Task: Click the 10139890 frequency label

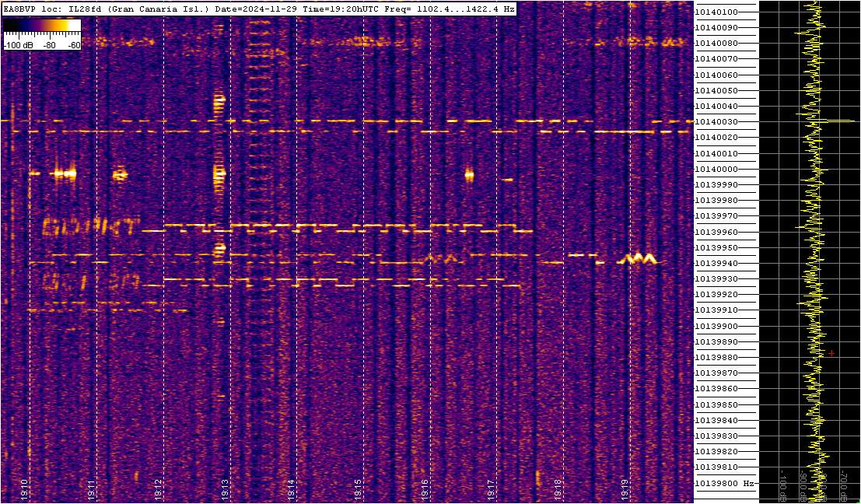Action: click(716, 342)
